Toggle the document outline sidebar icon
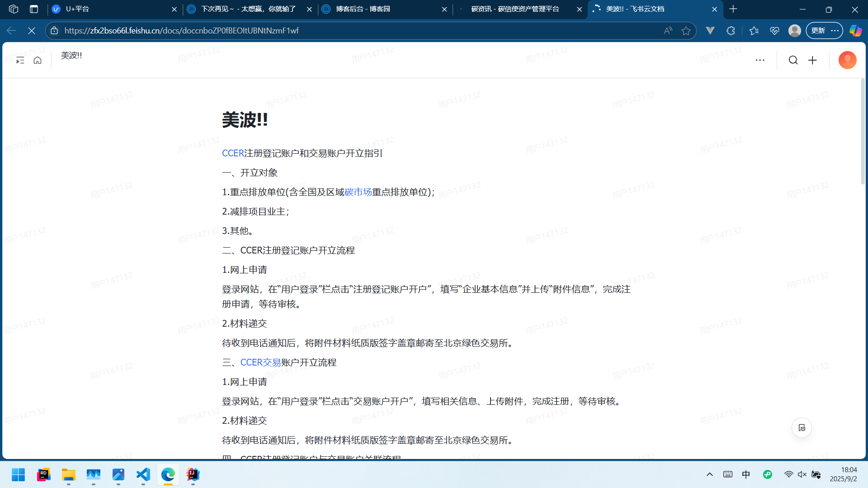 coord(20,60)
